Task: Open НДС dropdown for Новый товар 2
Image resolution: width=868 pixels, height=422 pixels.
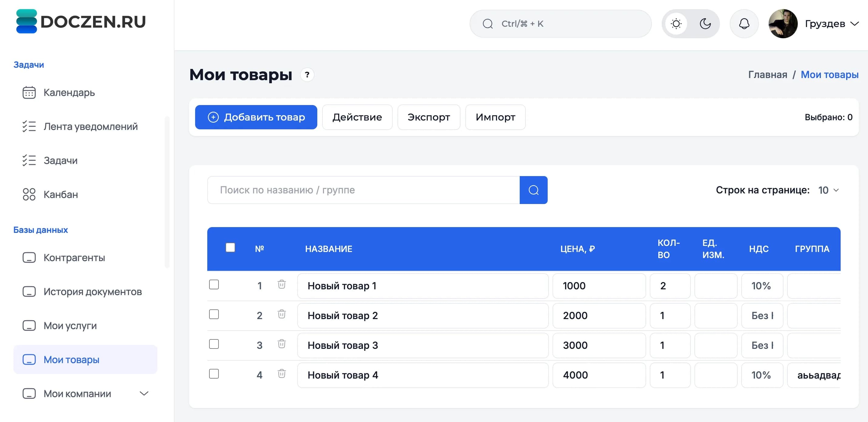Action: coord(762,316)
